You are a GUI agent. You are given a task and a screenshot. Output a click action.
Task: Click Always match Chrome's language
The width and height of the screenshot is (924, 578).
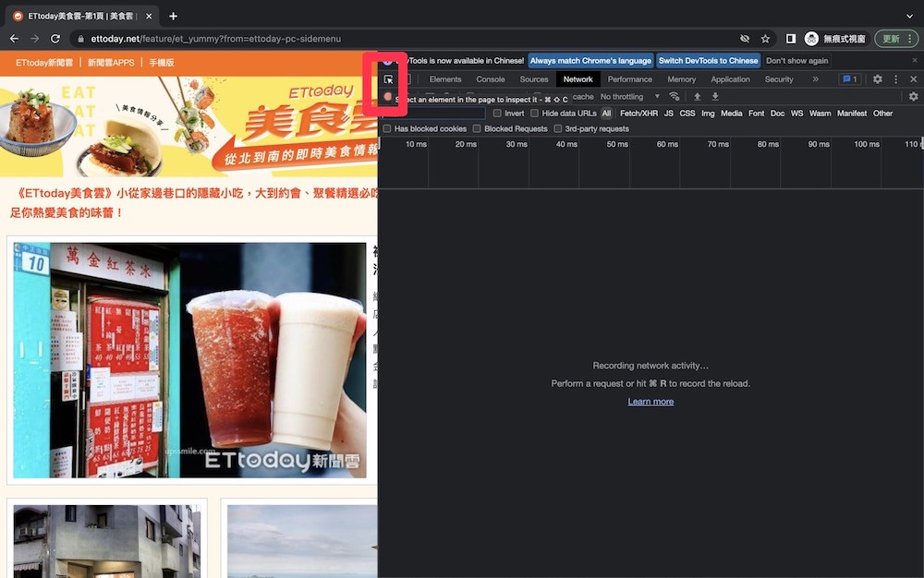click(590, 61)
